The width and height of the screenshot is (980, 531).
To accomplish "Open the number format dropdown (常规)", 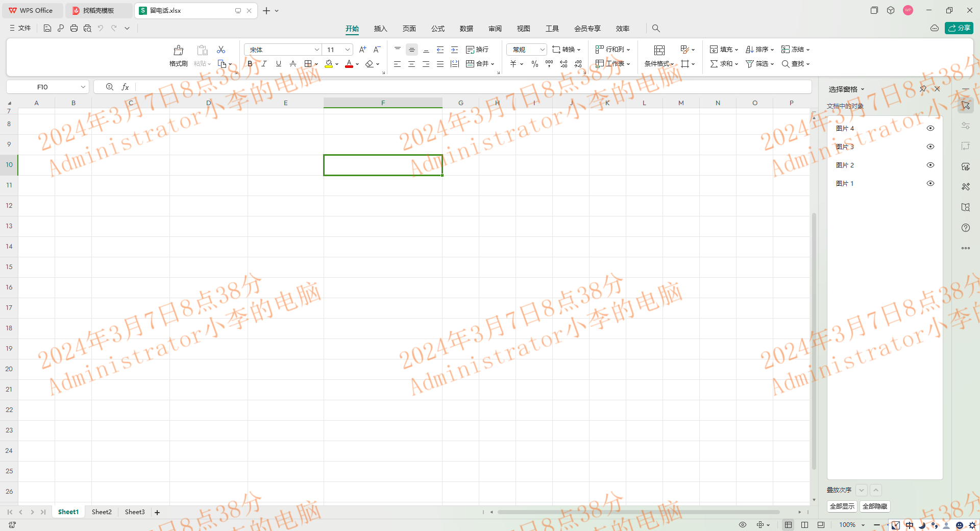I will click(x=542, y=50).
